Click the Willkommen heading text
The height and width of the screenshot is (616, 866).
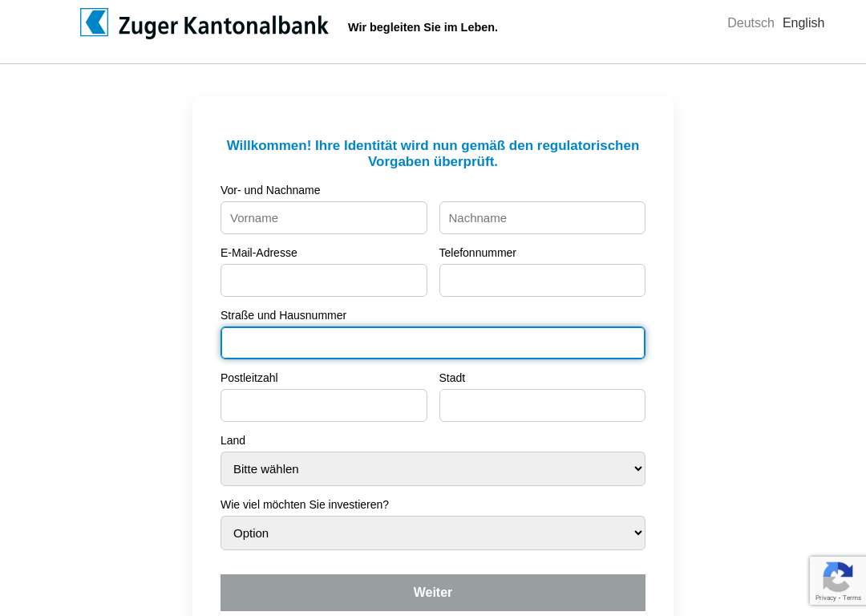pyautogui.click(x=432, y=153)
